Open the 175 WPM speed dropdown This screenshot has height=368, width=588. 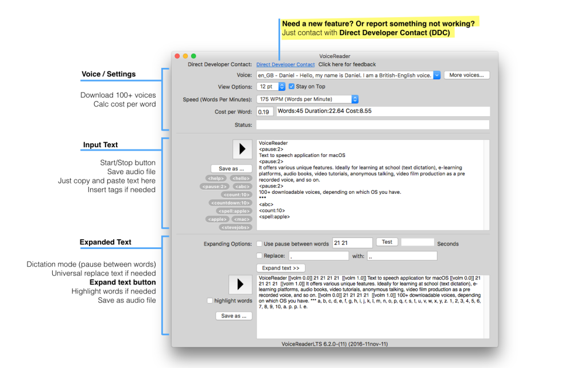click(308, 99)
